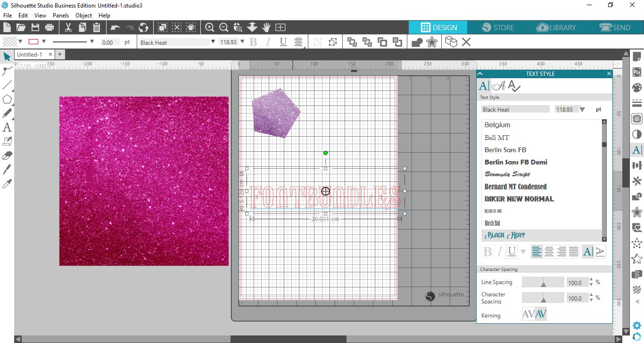Choose Bernard MT Condensed font from list

pos(515,187)
